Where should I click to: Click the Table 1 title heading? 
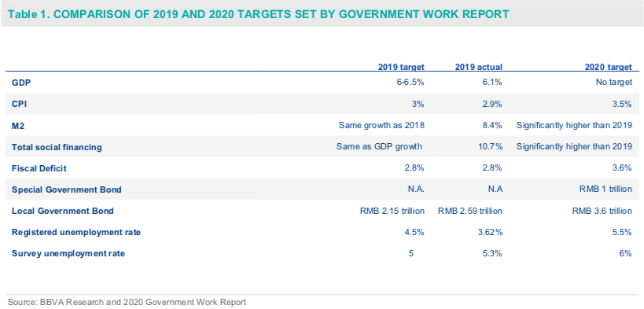[x=259, y=14]
